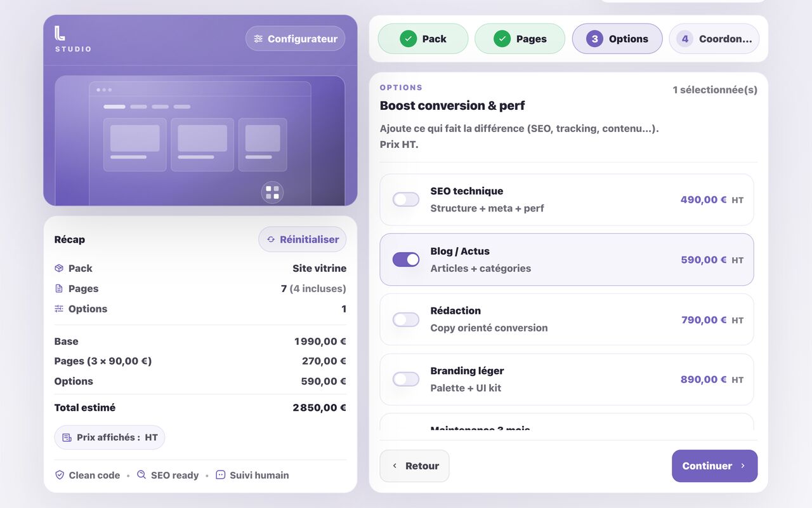Click the Options sliders icon in Récap
812x508 pixels.
pyautogui.click(x=59, y=309)
